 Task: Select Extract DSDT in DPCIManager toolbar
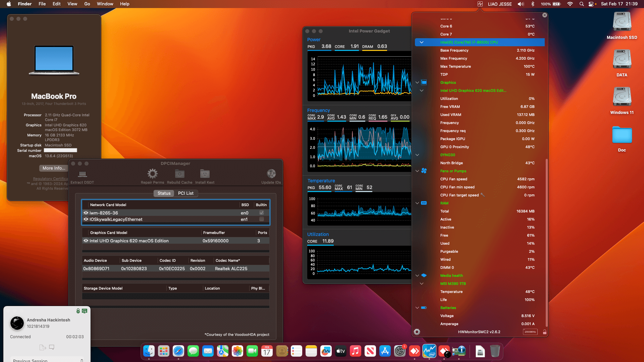point(82,175)
